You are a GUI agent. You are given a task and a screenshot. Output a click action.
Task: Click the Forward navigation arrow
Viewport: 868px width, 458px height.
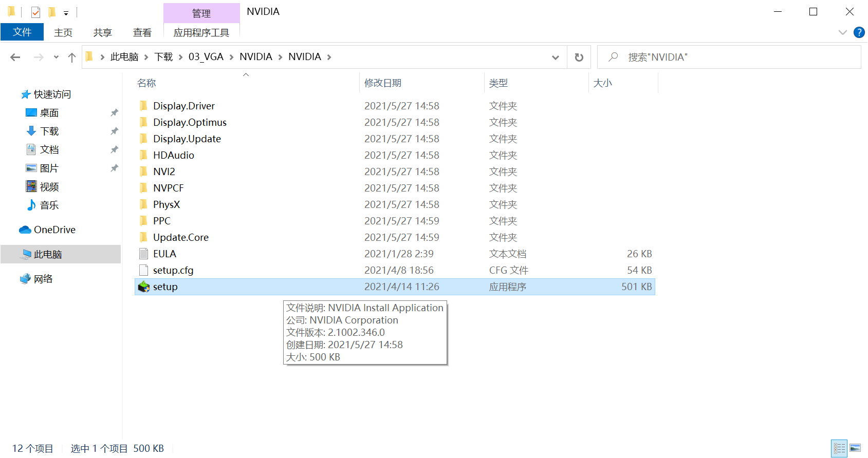(x=39, y=57)
